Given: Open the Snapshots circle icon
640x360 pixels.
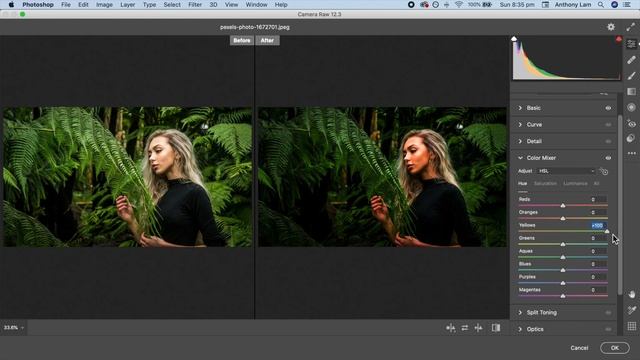Looking at the screenshot, I should pyautogui.click(x=631, y=138).
